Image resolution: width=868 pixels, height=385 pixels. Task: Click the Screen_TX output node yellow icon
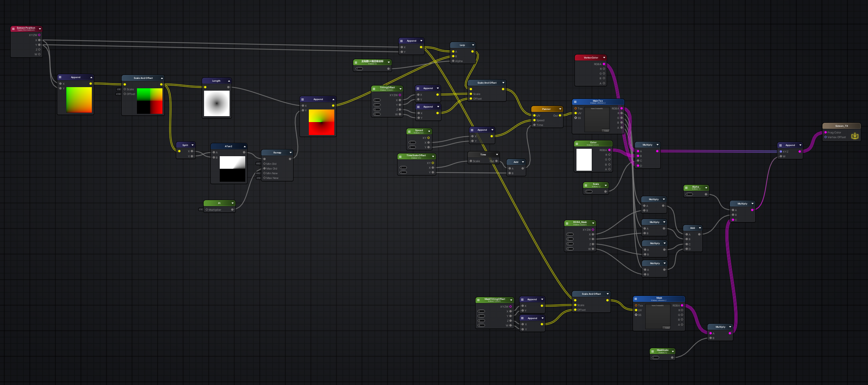click(855, 136)
